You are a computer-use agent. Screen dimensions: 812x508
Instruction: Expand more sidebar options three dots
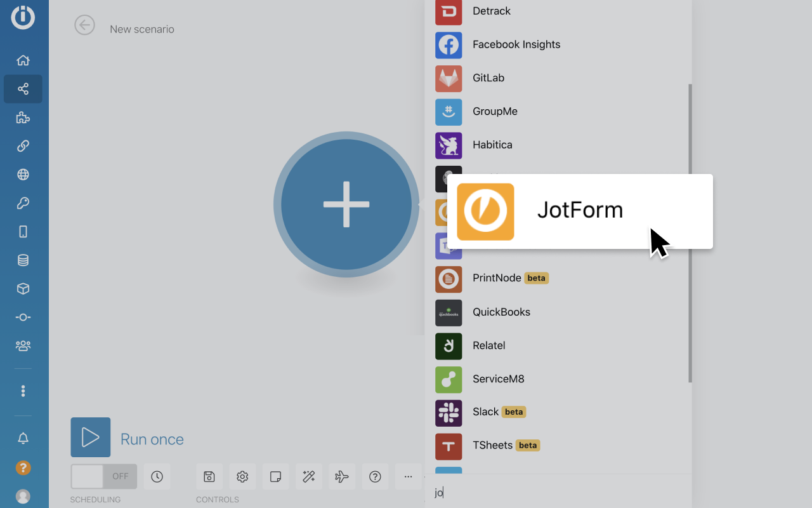23,391
